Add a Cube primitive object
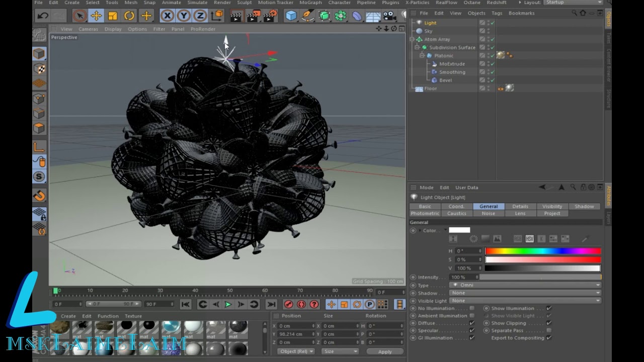Screen dimensions: 644x362 click(291, 16)
